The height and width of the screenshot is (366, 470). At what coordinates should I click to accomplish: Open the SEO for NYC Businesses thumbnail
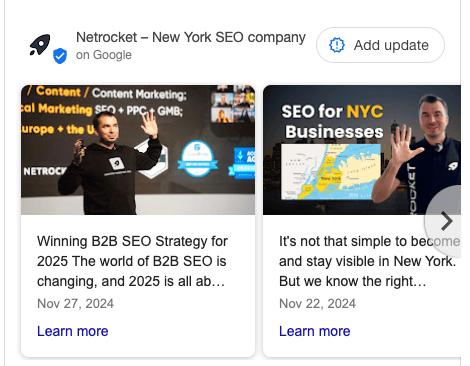(x=362, y=150)
